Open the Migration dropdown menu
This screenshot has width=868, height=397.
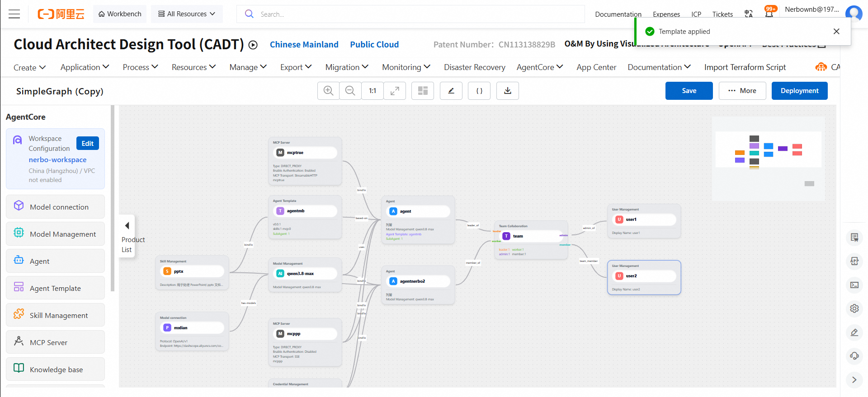pos(347,67)
